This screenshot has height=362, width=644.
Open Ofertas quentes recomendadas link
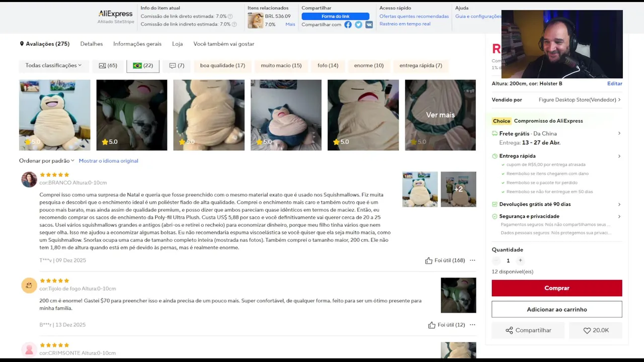pyautogui.click(x=414, y=16)
